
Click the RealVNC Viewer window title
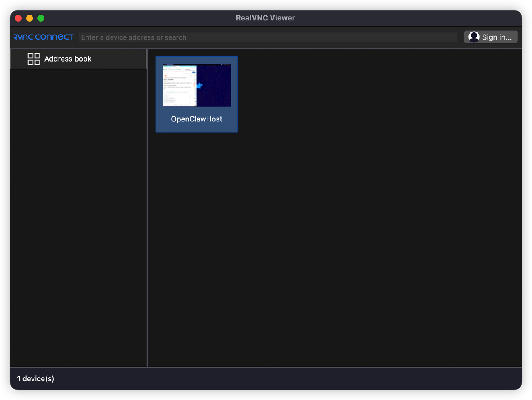coord(266,18)
